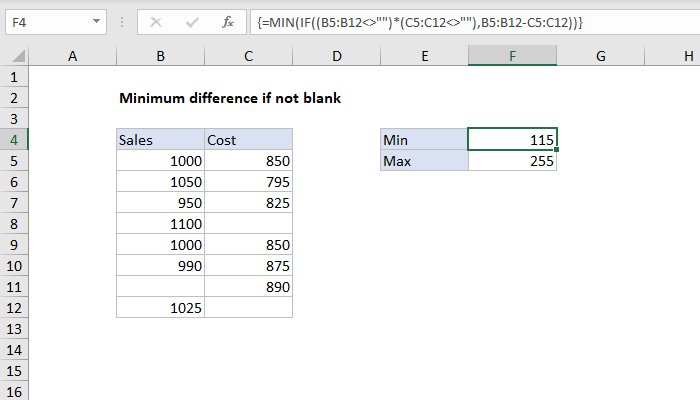
Task: Select Sales cell 1025
Action: click(x=160, y=308)
